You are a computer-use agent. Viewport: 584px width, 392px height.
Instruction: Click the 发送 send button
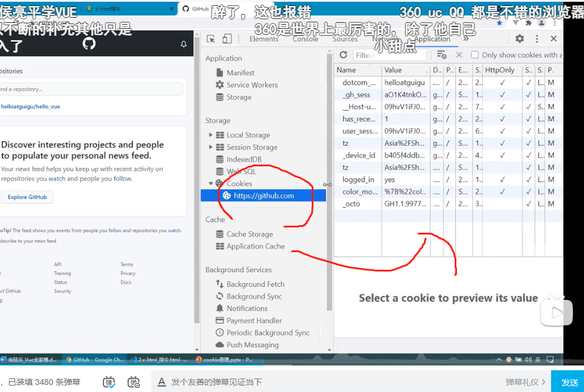coord(569,382)
